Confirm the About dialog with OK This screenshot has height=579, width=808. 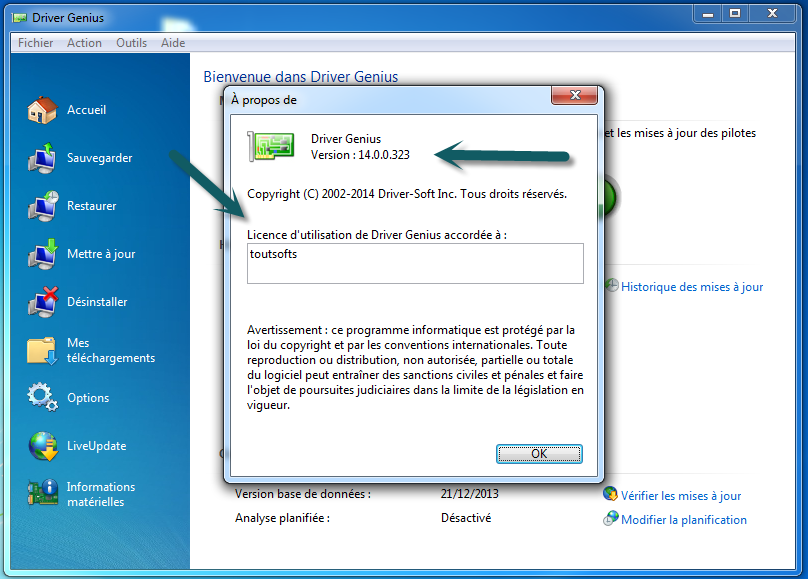pyautogui.click(x=540, y=454)
